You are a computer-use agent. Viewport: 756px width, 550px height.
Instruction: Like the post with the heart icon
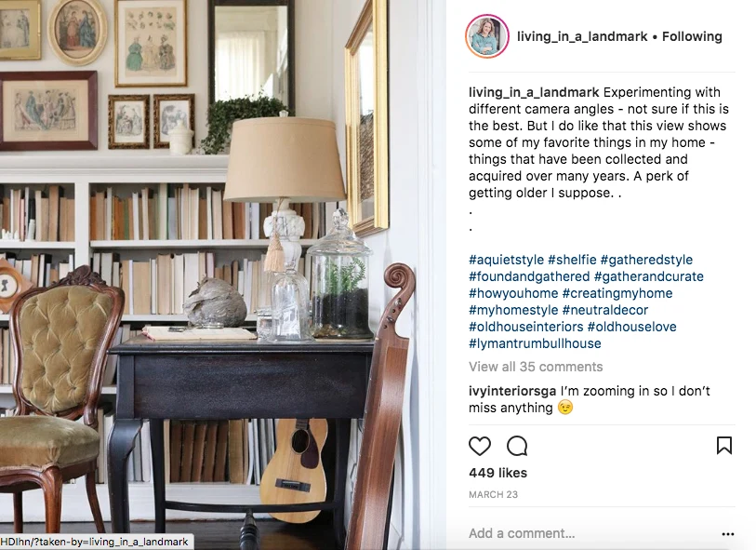click(x=480, y=446)
